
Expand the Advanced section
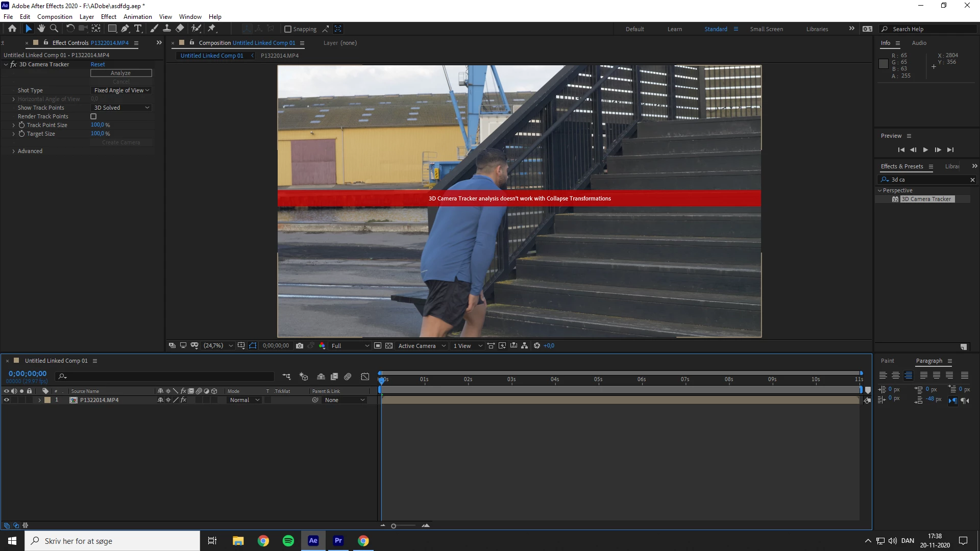(x=13, y=151)
